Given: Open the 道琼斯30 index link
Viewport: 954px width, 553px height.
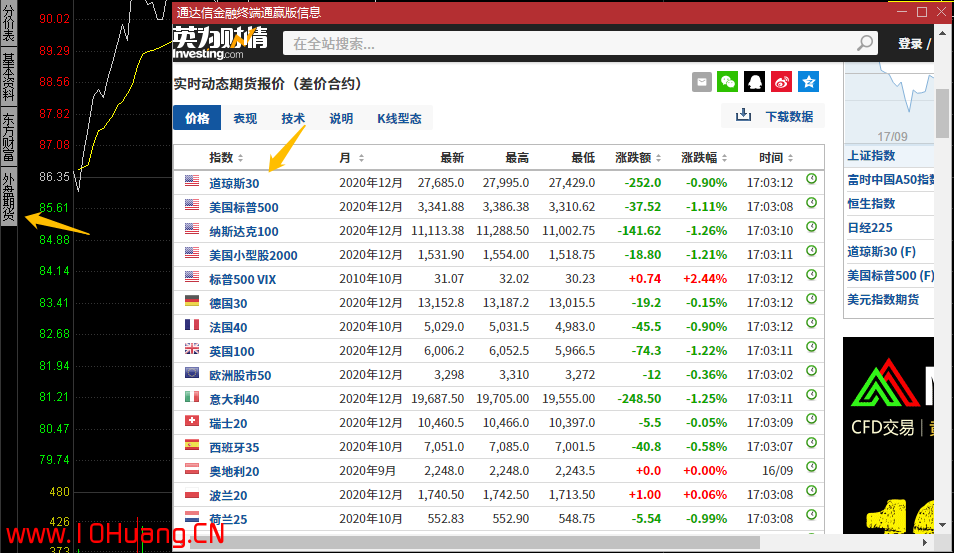Looking at the screenshot, I should (x=234, y=183).
